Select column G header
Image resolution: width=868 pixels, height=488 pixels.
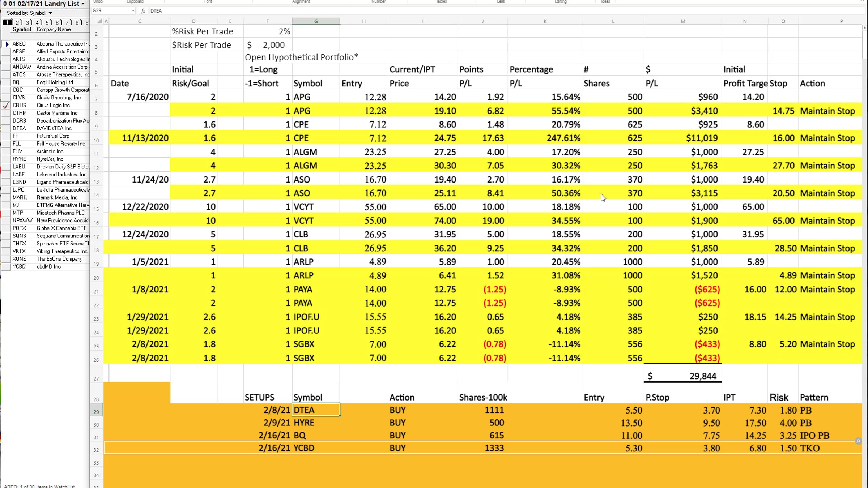[316, 21]
